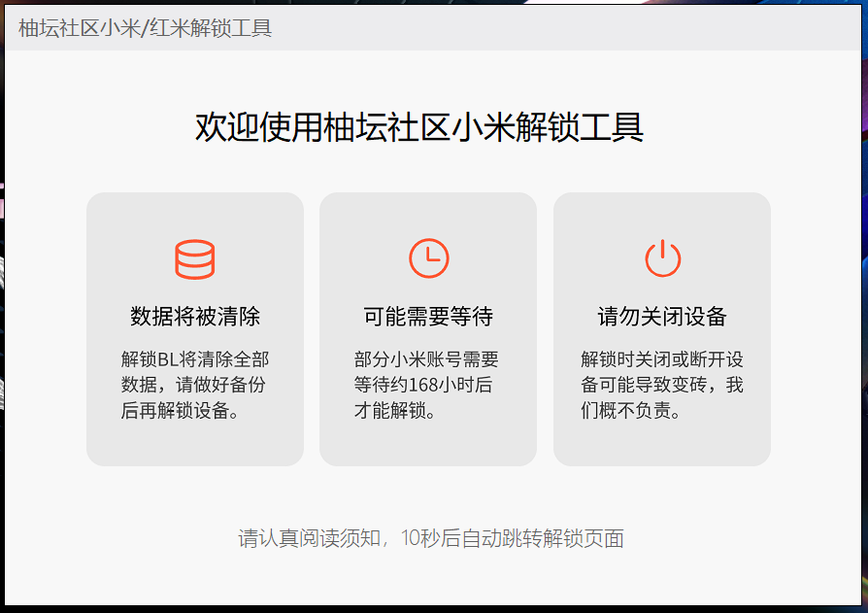This screenshot has width=868, height=613.
Task: Click the orange database stack icon
Action: 195,259
